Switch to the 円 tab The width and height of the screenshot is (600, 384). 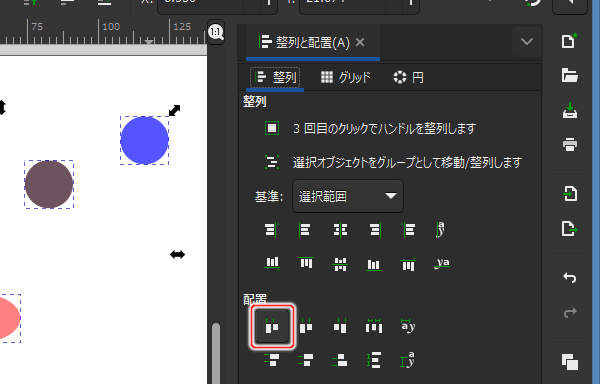[409, 78]
